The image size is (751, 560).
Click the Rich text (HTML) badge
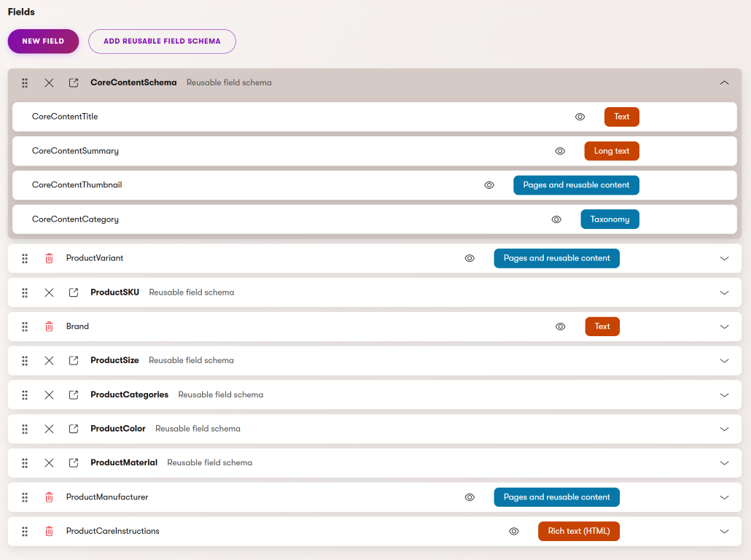pos(578,531)
